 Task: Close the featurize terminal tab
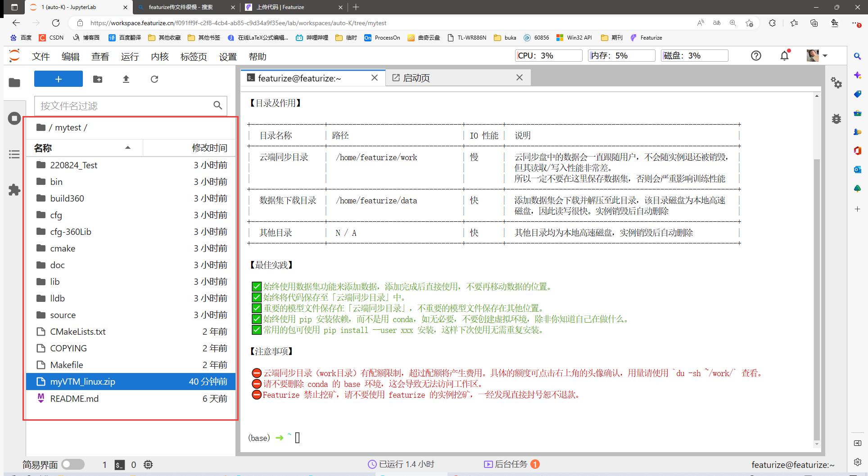coord(375,78)
